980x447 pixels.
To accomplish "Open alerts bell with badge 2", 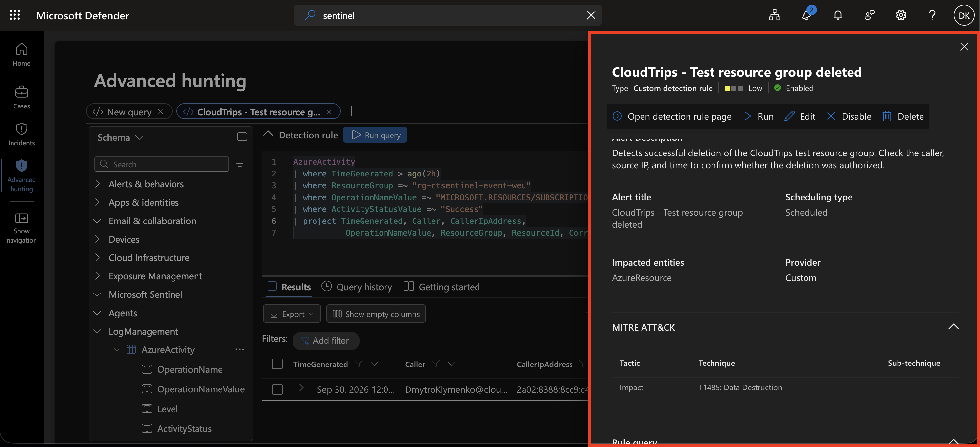I will pos(806,15).
